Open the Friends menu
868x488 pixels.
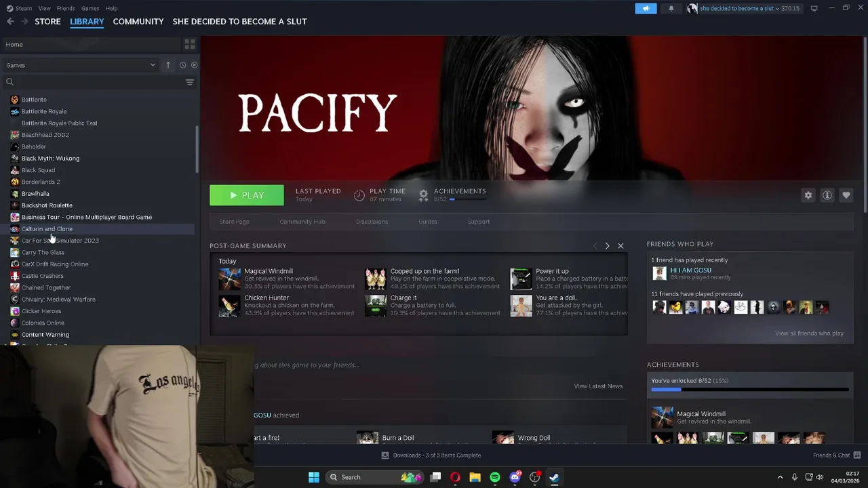pos(66,8)
